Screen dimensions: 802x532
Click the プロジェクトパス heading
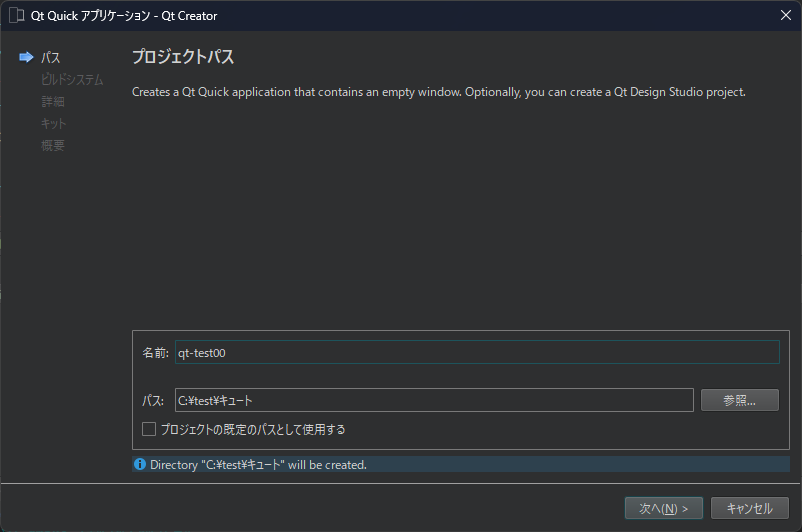(183, 56)
